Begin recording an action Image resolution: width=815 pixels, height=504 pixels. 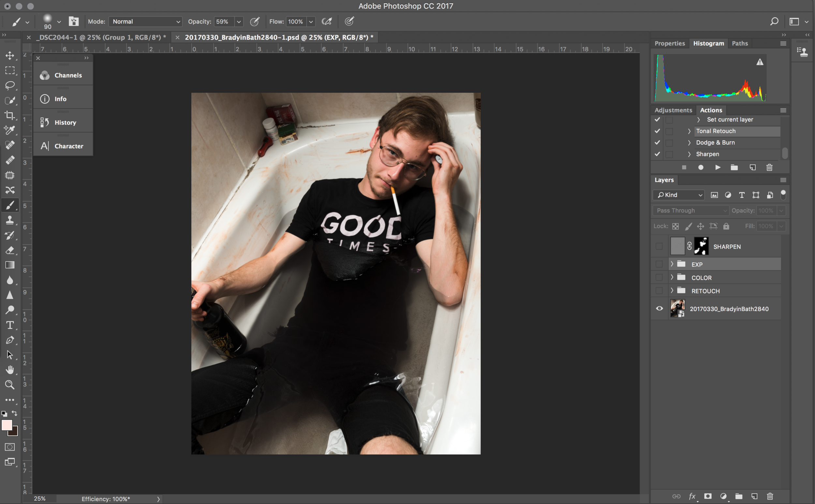pyautogui.click(x=701, y=167)
